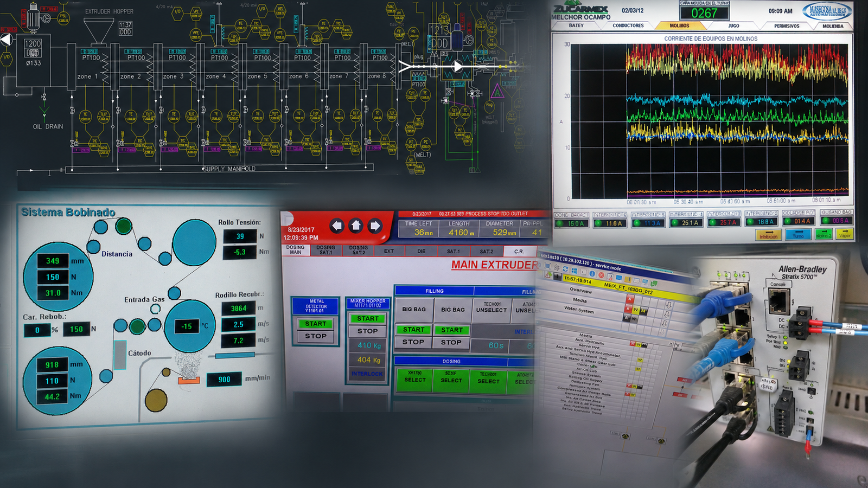Select the DOSING MAIN tab
The width and height of the screenshot is (868, 488).
pos(296,250)
